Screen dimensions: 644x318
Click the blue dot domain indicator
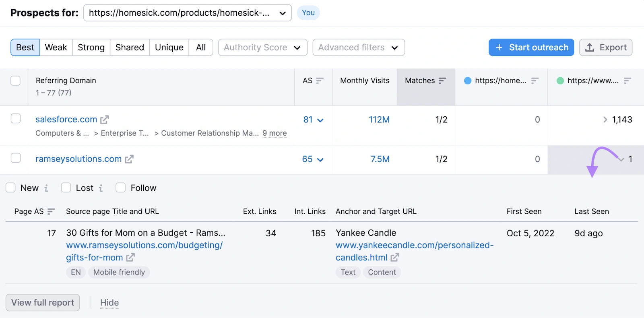coord(468,81)
